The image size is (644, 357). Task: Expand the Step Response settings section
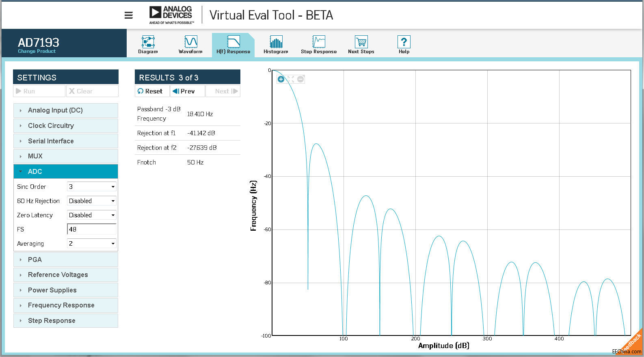66,320
